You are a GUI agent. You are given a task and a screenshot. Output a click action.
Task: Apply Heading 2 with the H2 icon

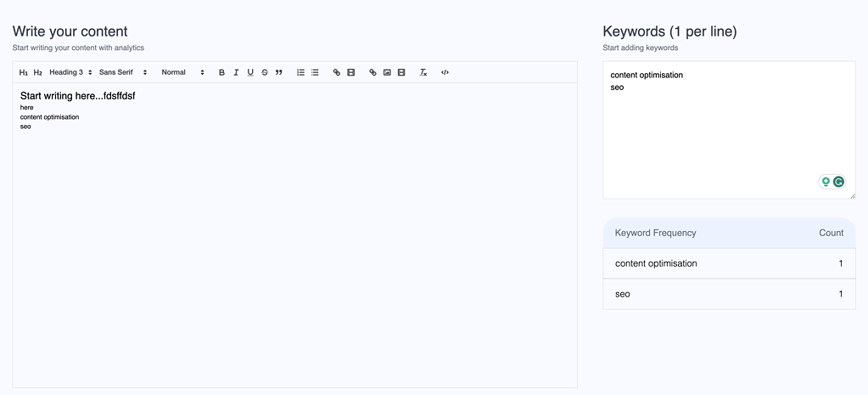[37, 72]
